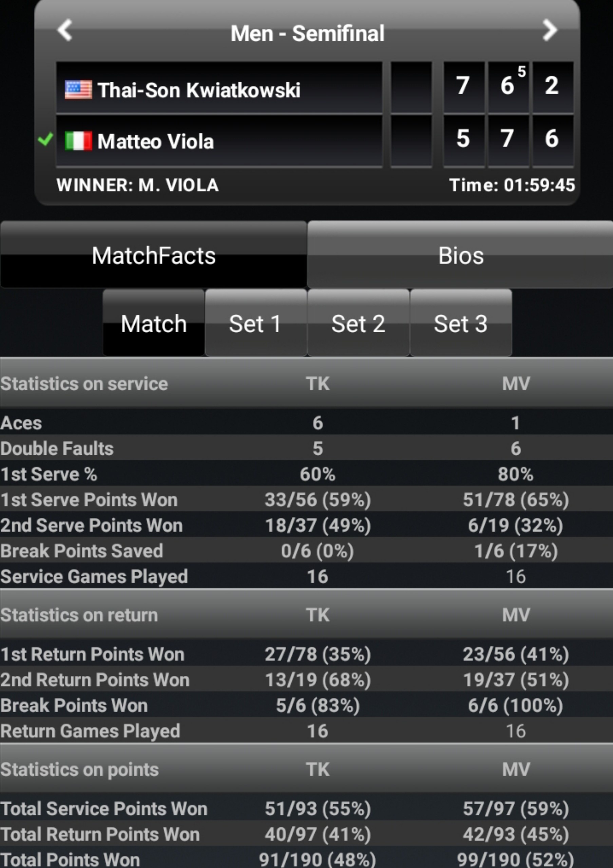The image size is (613, 868).
Task: Click the tiebreak score superscript 5
Action: coord(522,72)
